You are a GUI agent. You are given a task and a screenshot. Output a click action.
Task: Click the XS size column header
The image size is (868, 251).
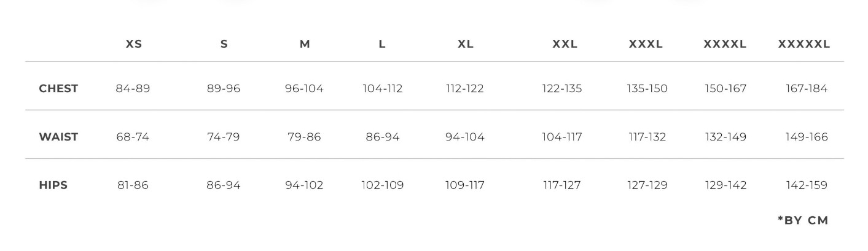[x=134, y=44]
